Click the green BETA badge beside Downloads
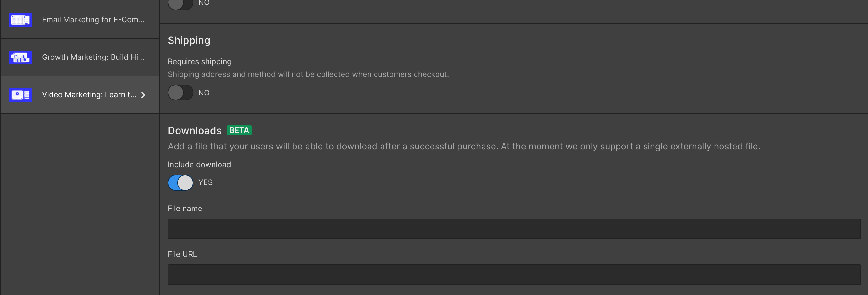 tap(239, 130)
